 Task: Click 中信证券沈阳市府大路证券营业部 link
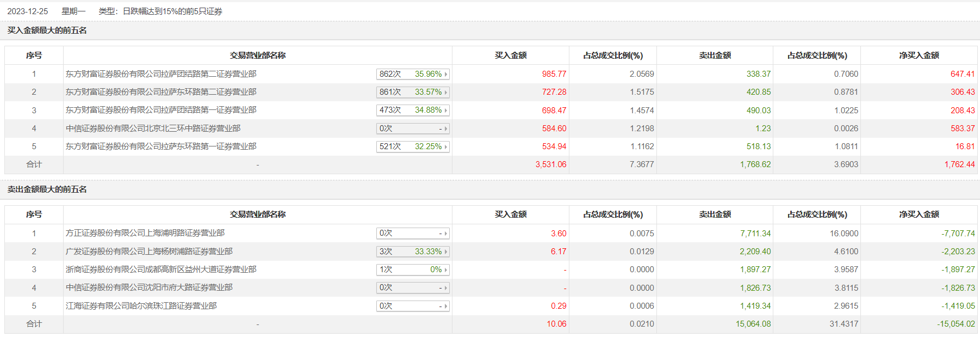pos(149,287)
